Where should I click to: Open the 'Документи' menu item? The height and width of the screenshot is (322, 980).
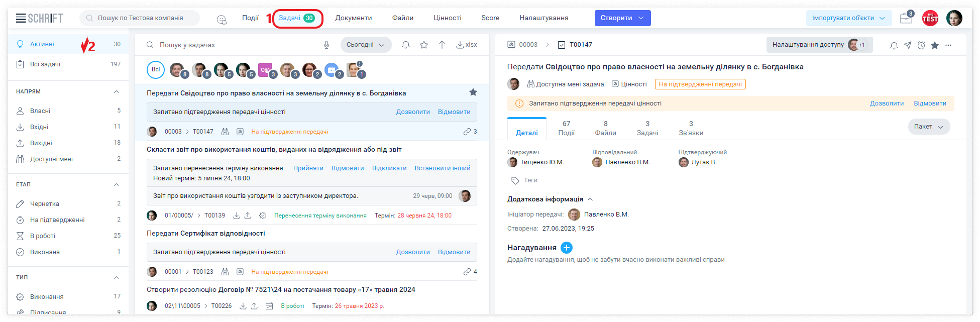pyautogui.click(x=354, y=18)
